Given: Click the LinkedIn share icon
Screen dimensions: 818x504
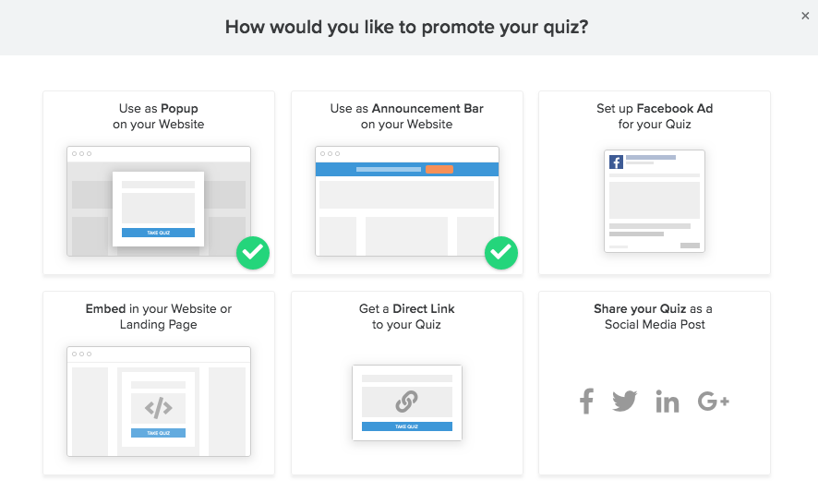Looking at the screenshot, I should pyautogui.click(x=668, y=402).
